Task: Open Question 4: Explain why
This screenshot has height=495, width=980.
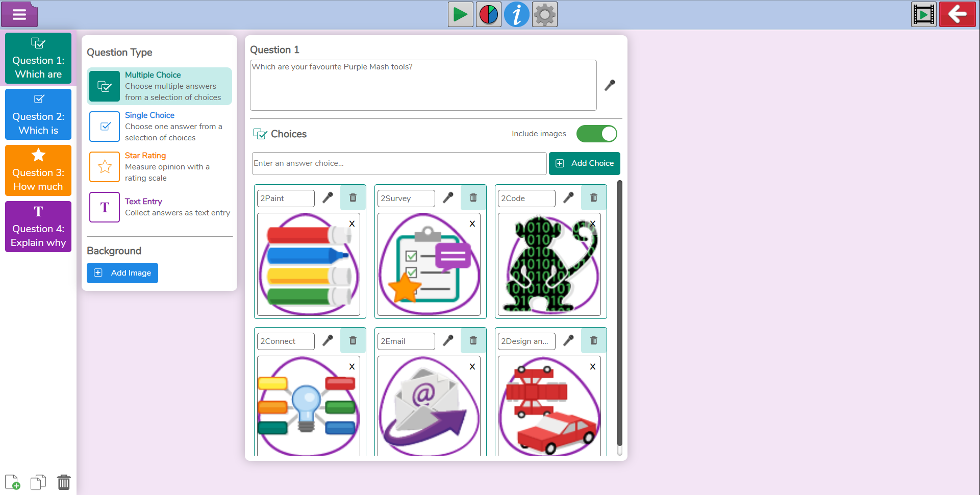Action: (x=38, y=227)
